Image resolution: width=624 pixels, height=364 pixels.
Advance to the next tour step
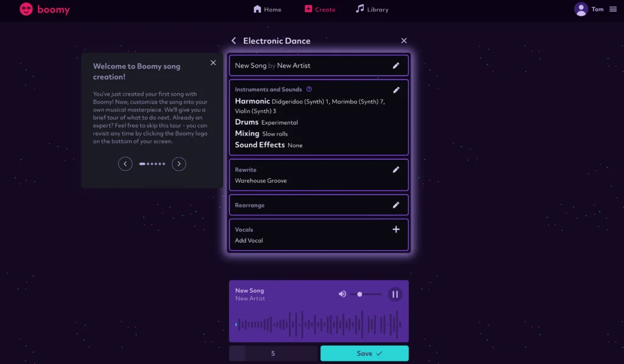(x=179, y=164)
